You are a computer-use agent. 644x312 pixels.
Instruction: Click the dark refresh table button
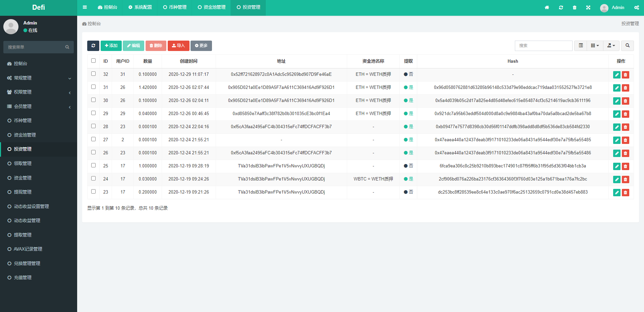93,46
